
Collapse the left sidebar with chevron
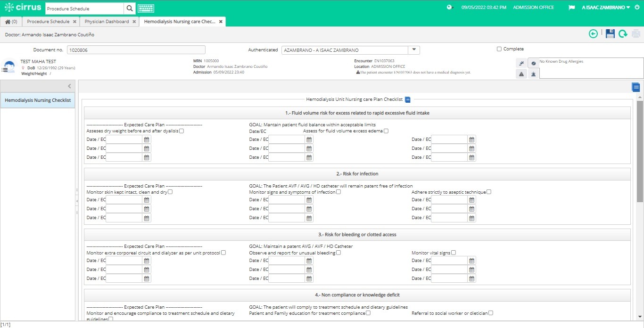click(69, 86)
